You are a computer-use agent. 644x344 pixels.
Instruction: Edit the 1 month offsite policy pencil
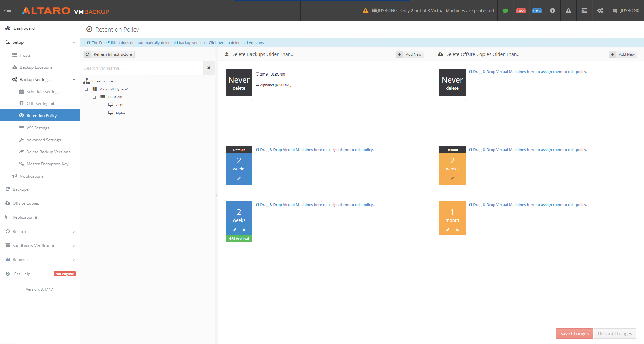(448, 230)
